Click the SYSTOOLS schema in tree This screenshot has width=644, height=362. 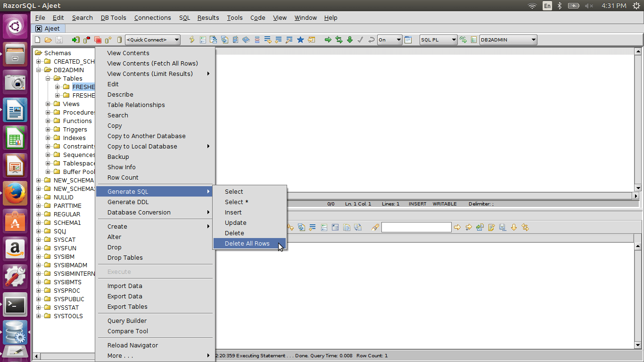point(68,316)
